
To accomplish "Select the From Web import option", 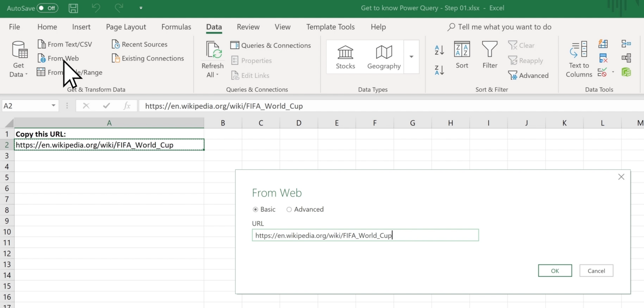I will (62, 58).
